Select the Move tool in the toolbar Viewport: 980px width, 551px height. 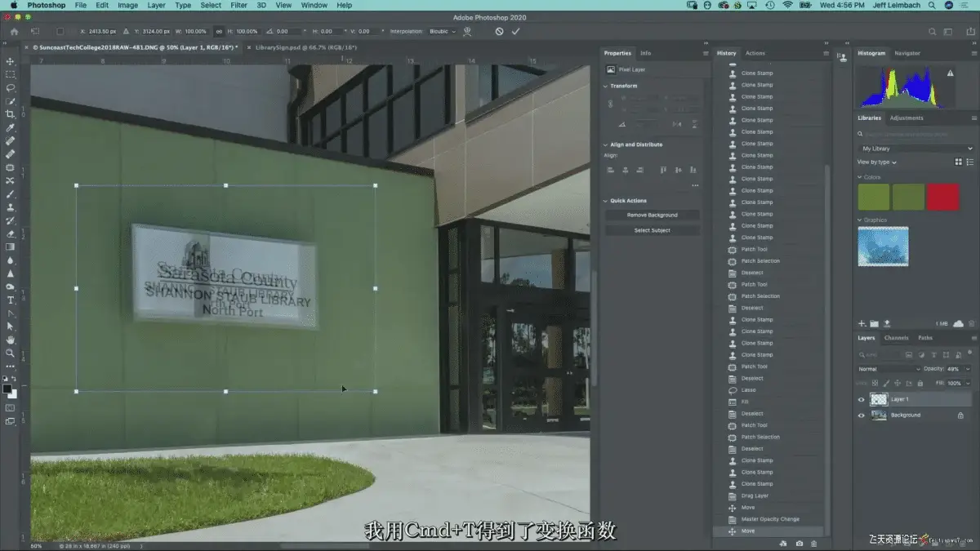click(10, 61)
